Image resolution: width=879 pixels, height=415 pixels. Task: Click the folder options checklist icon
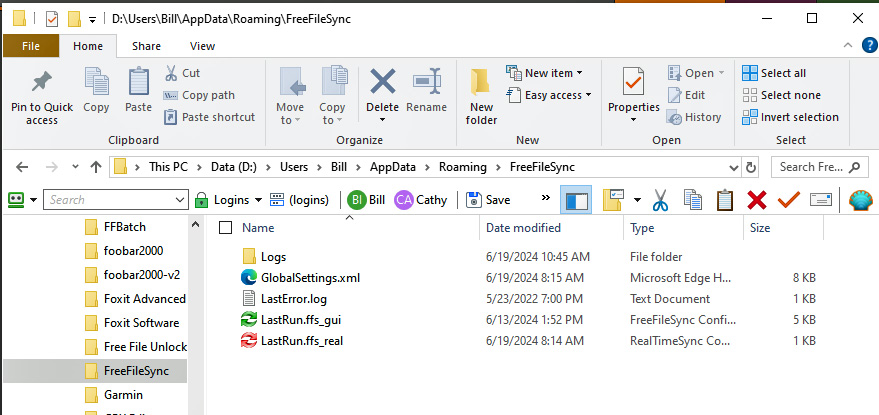point(614,200)
